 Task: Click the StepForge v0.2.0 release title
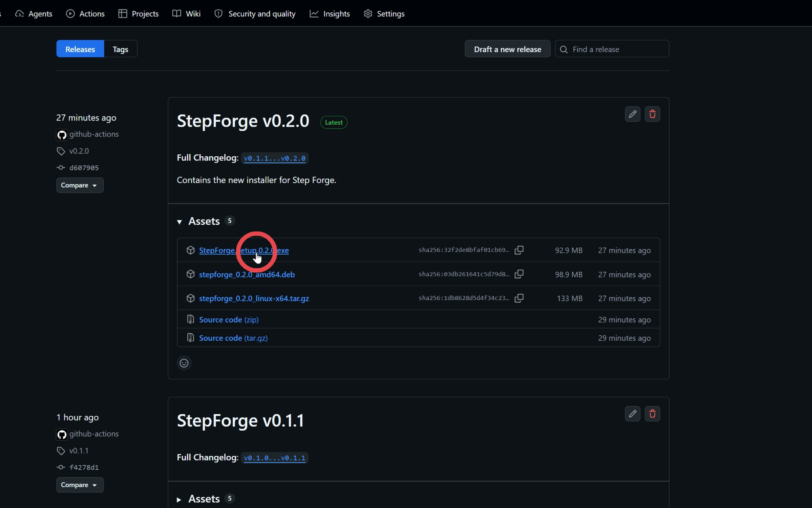(x=243, y=121)
